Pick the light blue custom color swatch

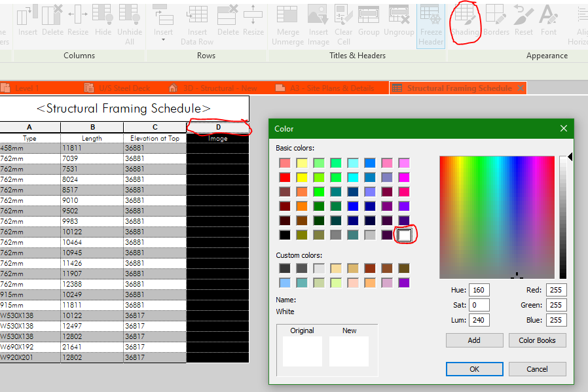click(285, 283)
